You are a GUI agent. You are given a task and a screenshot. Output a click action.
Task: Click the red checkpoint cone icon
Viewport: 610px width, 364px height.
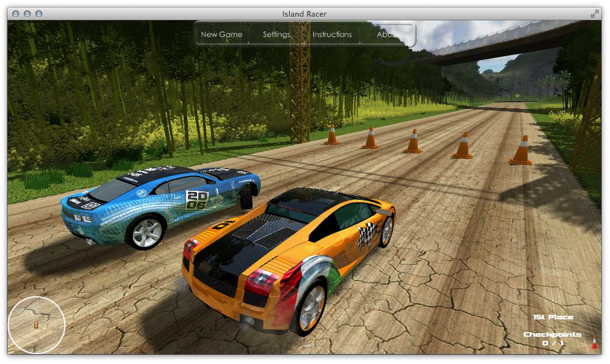pos(594,343)
